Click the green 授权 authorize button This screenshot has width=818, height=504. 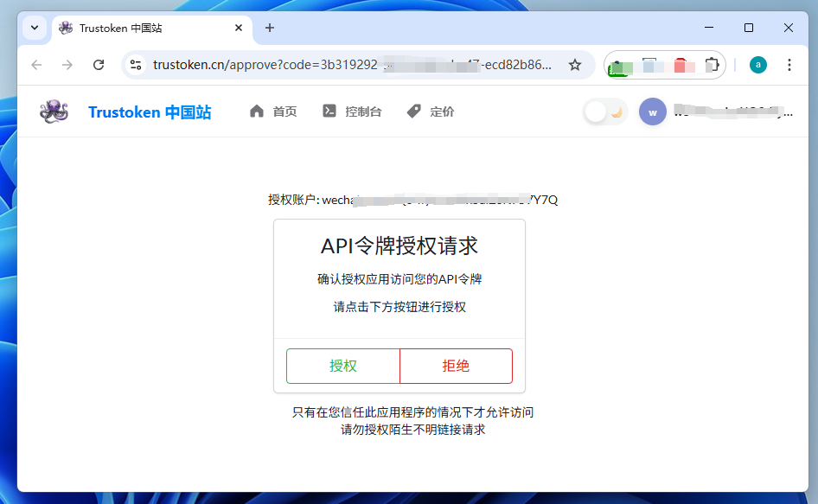coord(342,366)
